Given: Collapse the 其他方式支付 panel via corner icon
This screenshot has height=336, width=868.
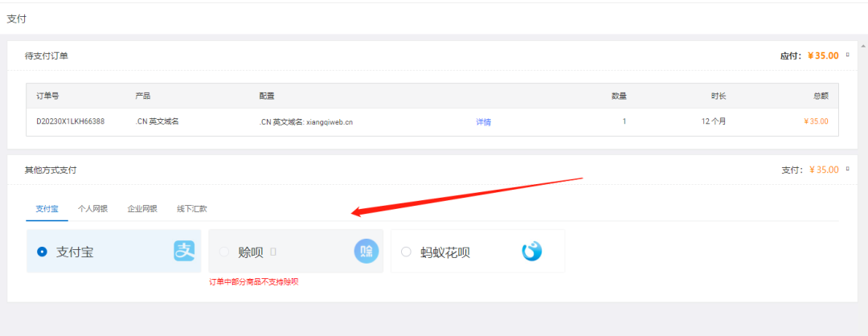Looking at the screenshot, I should pos(847,170).
